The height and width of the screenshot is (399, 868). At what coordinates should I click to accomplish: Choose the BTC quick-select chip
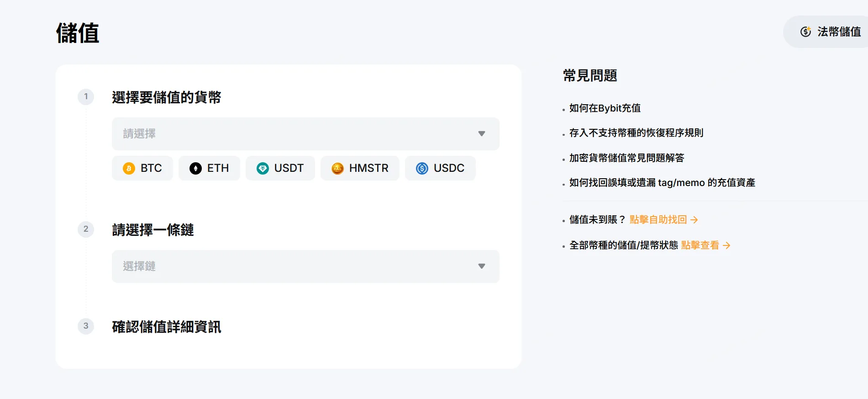[x=142, y=168]
